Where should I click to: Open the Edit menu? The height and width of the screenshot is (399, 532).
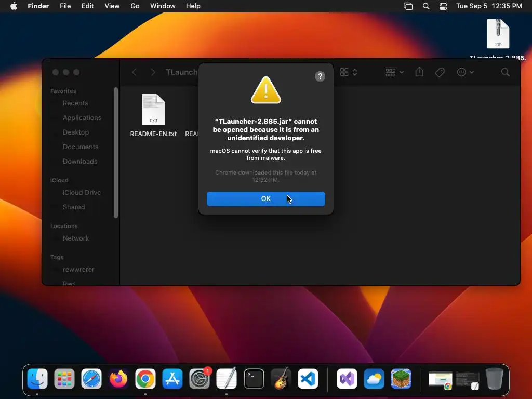coord(87,6)
